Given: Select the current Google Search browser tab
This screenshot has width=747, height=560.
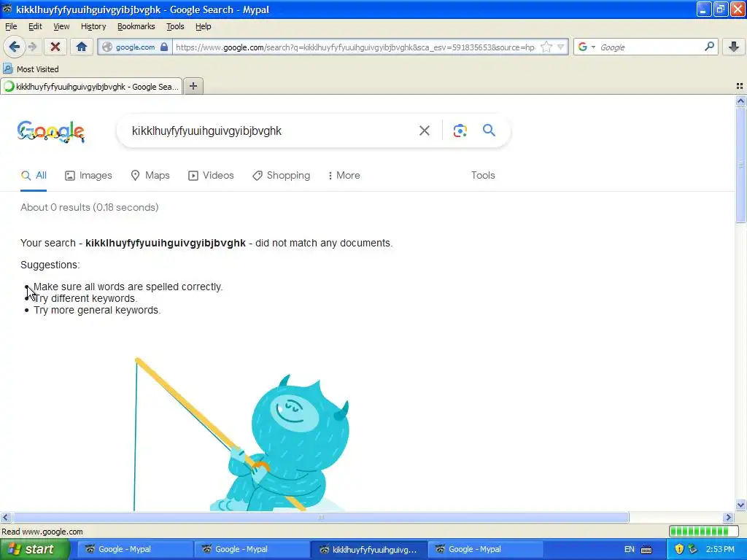Looking at the screenshot, I should coord(91,87).
